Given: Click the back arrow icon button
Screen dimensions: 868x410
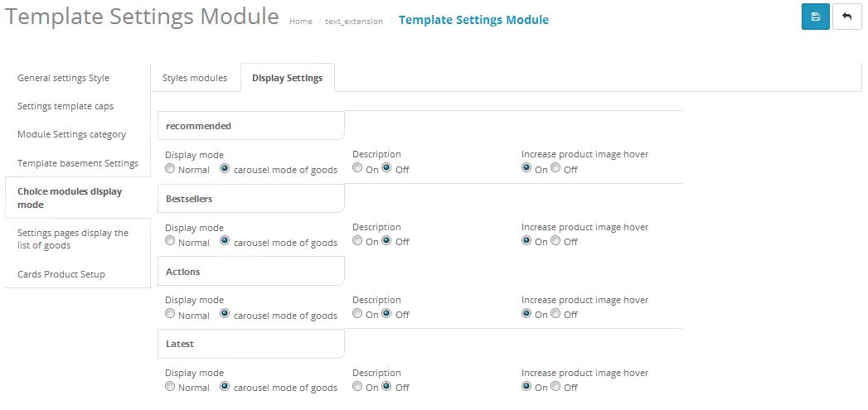Looking at the screenshot, I should (847, 17).
